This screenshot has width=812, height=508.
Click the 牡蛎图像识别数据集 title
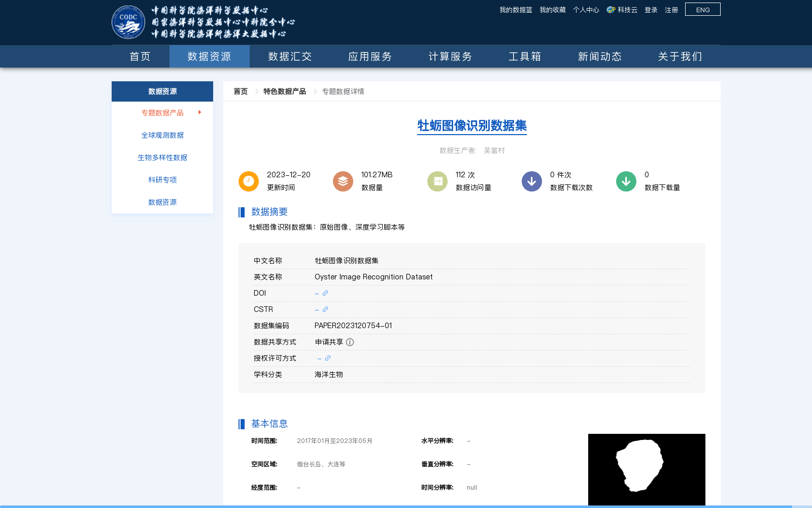(x=472, y=125)
